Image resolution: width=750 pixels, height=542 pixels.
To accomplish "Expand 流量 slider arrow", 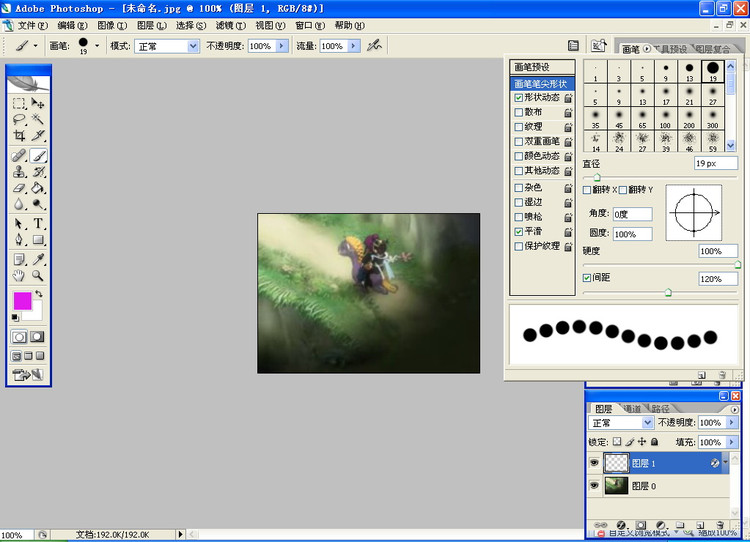I will coord(353,46).
